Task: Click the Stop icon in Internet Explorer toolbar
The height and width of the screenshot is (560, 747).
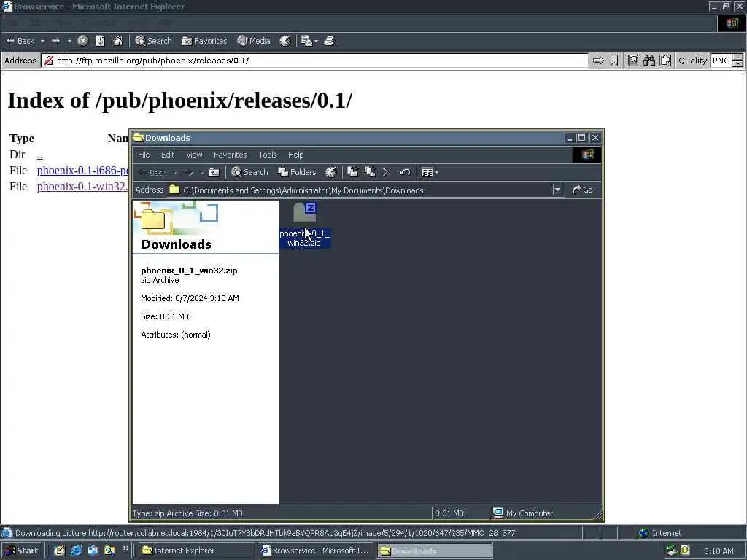Action: pos(82,41)
